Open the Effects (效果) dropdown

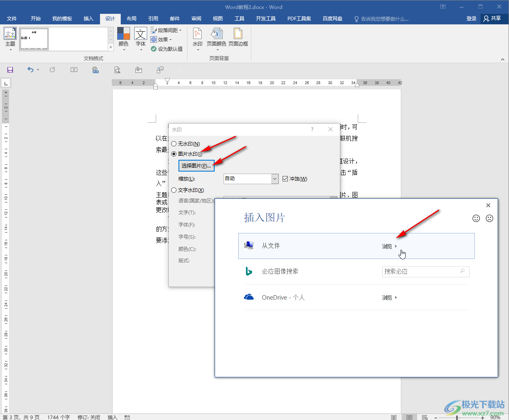pyautogui.click(x=162, y=40)
